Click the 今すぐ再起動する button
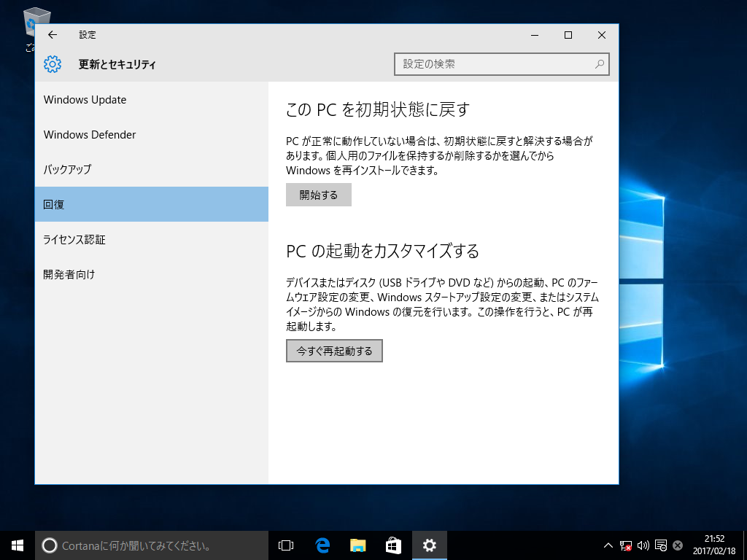 [x=334, y=351]
